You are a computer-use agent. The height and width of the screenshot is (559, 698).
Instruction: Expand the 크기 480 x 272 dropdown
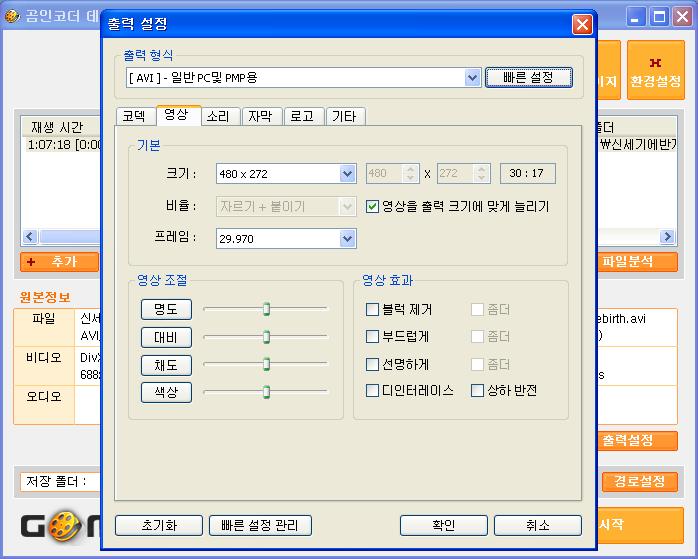pos(347,174)
